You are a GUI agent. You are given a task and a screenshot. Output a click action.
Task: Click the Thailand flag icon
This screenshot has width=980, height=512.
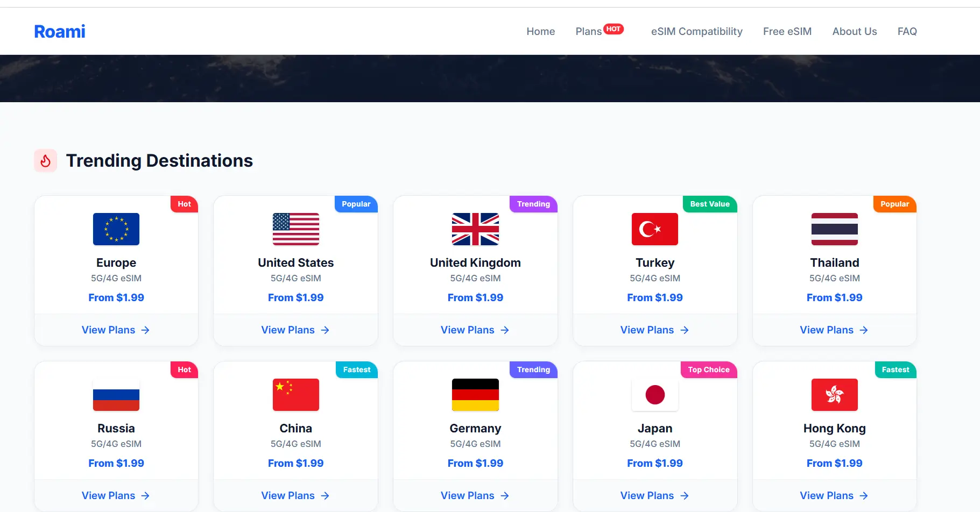pos(834,229)
